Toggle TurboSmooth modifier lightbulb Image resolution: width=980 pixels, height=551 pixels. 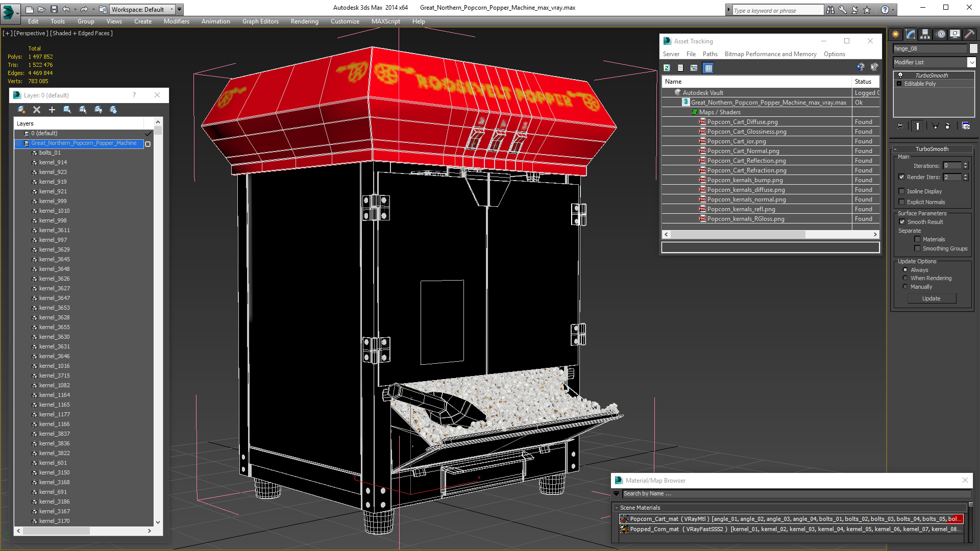click(900, 76)
